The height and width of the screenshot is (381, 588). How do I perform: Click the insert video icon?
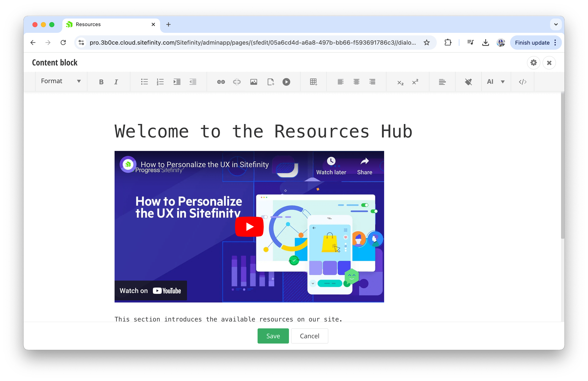pyautogui.click(x=286, y=82)
